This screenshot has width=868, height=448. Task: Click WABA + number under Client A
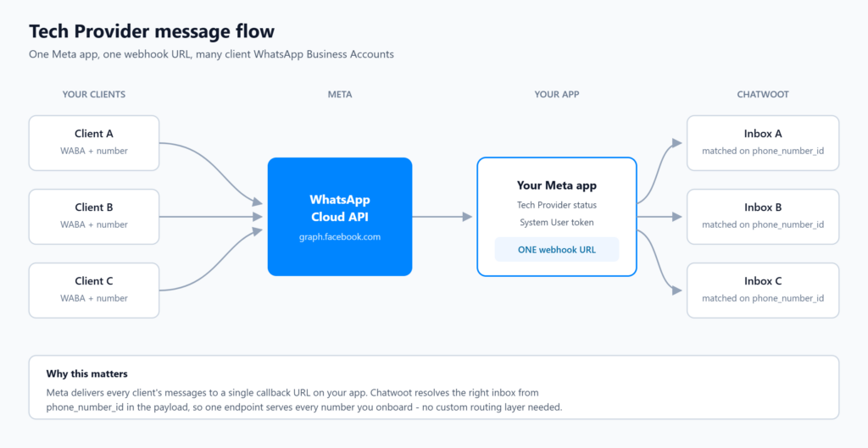coord(94,151)
